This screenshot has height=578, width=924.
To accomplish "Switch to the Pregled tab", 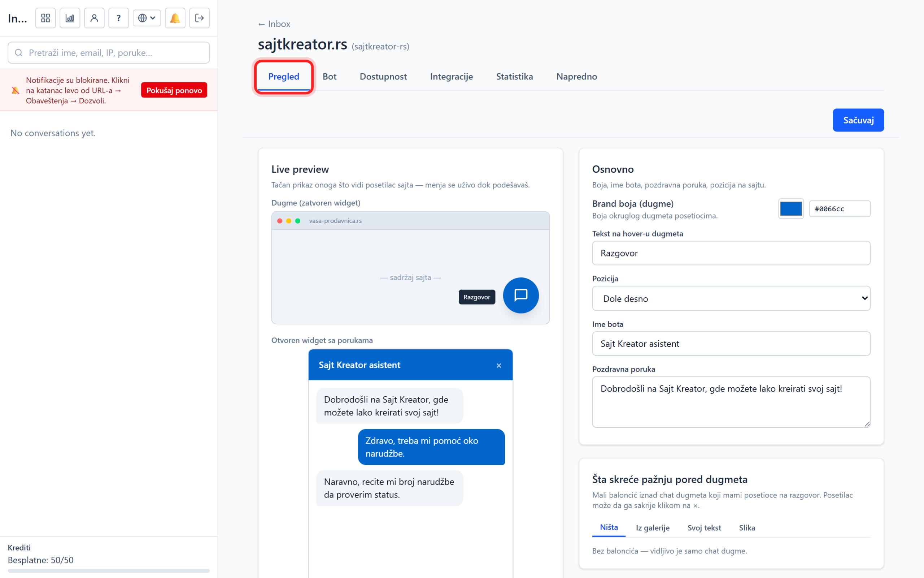I will [x=284, y=77].
